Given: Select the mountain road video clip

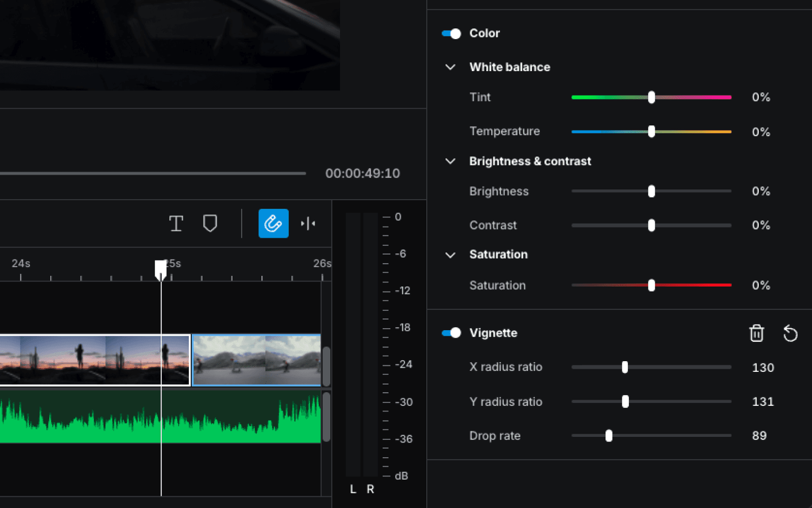Looking at the screenshot, I should pyautogui.click(x=256, y=360).
